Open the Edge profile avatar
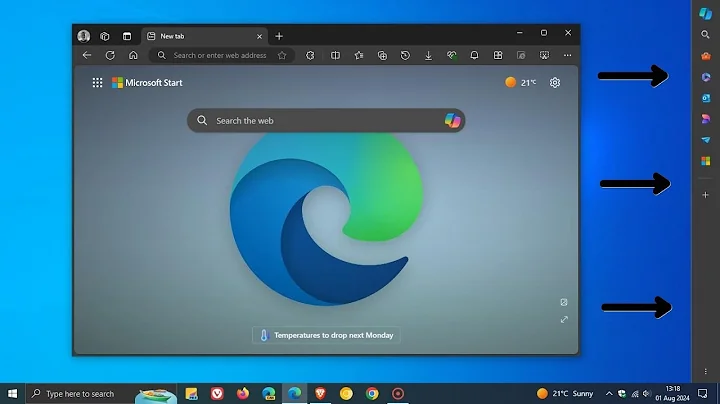 click(84, 36)
